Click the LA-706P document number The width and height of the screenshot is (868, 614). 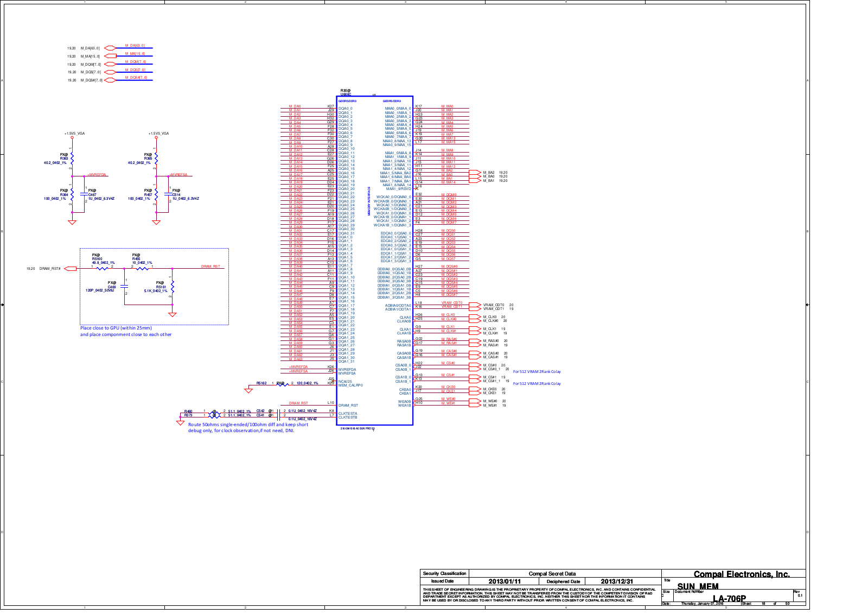coord(729,598)
